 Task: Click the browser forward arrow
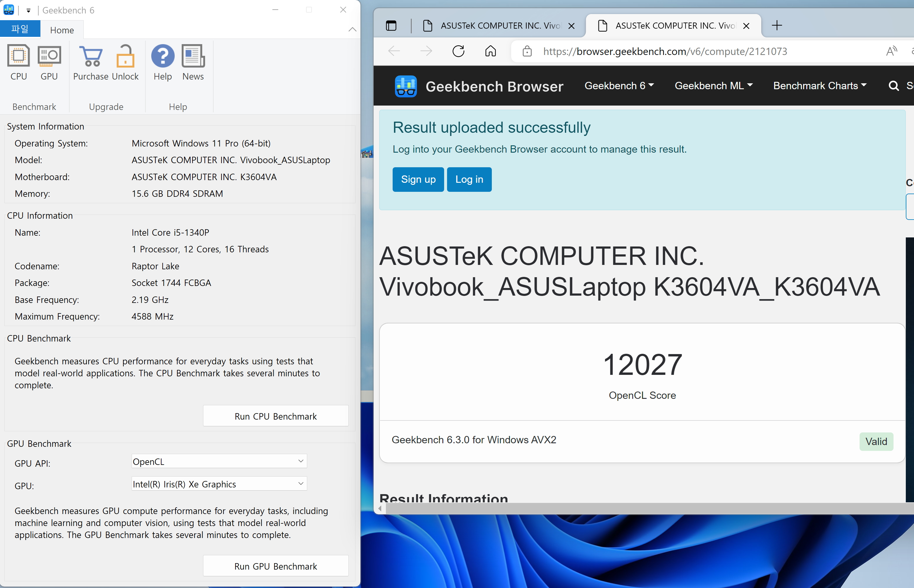[x=426, y=51]
